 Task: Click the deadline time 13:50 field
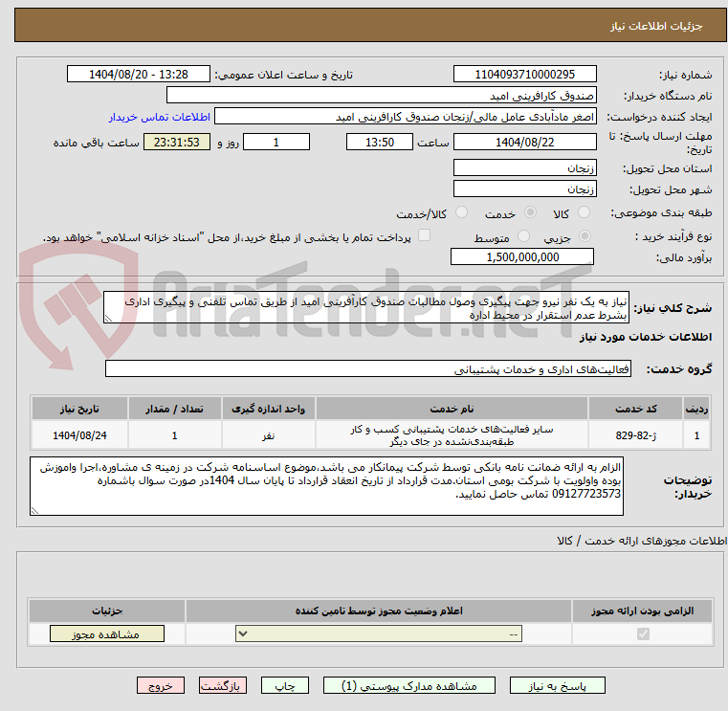pos(380,142)
